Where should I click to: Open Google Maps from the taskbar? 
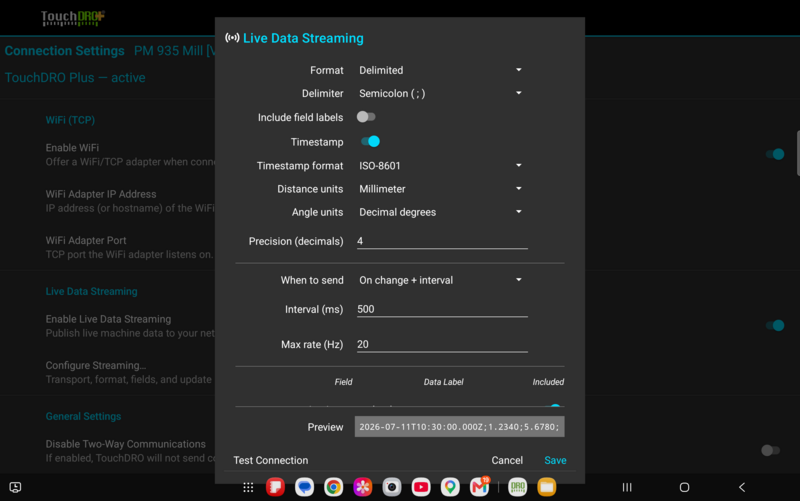tap(450, 487)
